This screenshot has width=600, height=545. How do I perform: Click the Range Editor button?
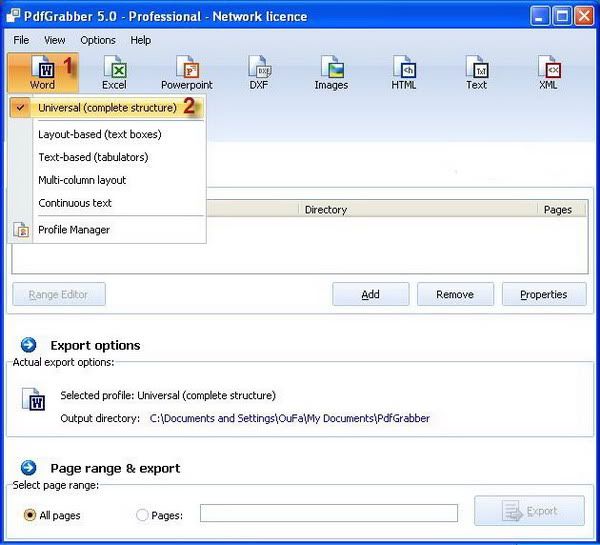(59, 294)
